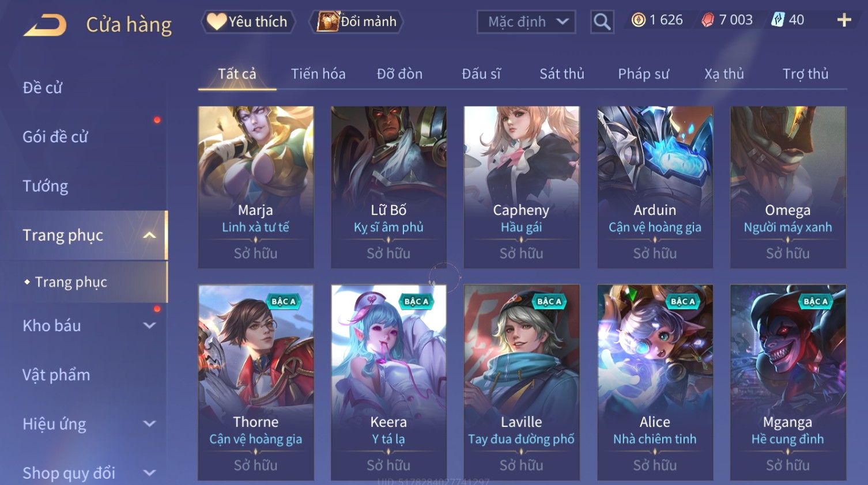Expand the Kho báu sidebar section
Image resolution: width=868 pixels, height=485 pixels.
coord(149,325)
